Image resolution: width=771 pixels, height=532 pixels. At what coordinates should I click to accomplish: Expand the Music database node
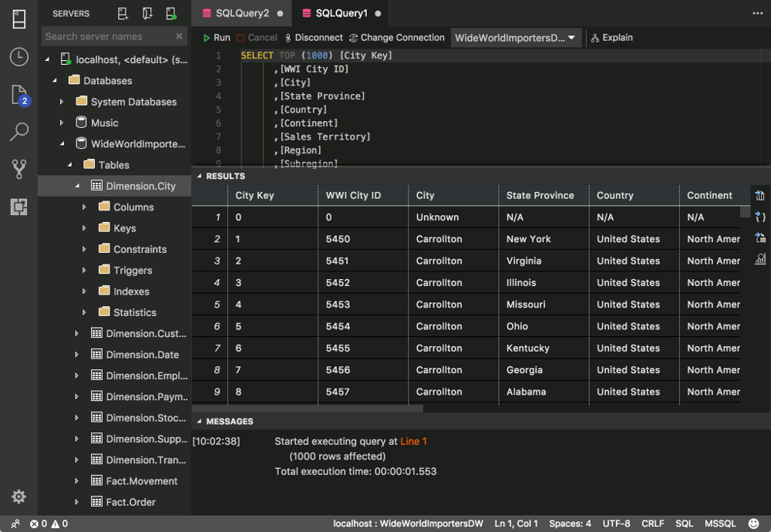[x=62, y=123]
